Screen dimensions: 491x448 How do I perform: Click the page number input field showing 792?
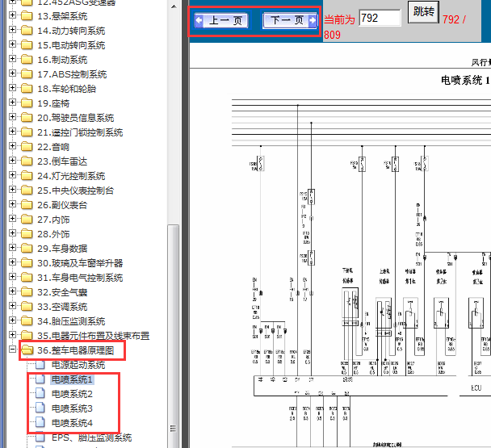click(x=380, y=18)
